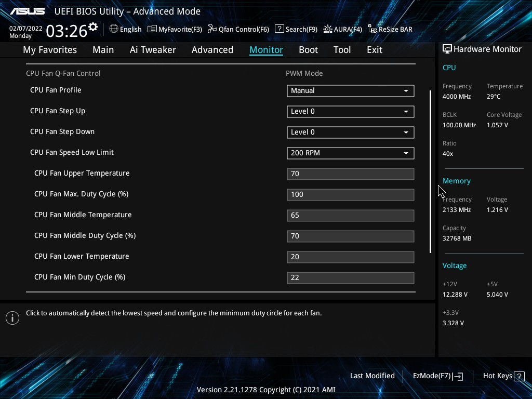The width and height of the screenshot is (532, 399).
Task: Open AURA(F4) lighting icon
Action: tap(327, 29)
